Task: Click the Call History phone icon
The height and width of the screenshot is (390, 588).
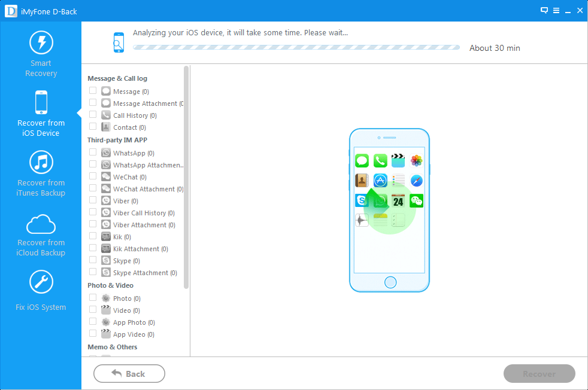Action: 106,115
